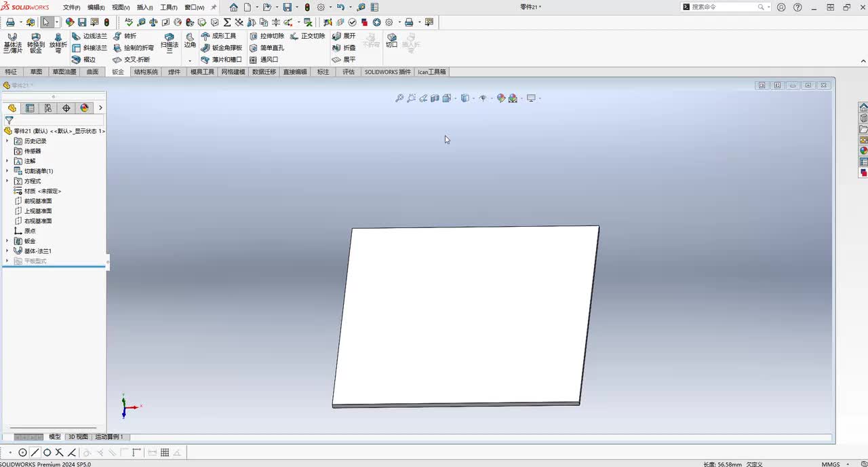Open the 成形工具 forming tool
The width and height of the screenshot is (868, 467).
(219, 36)
